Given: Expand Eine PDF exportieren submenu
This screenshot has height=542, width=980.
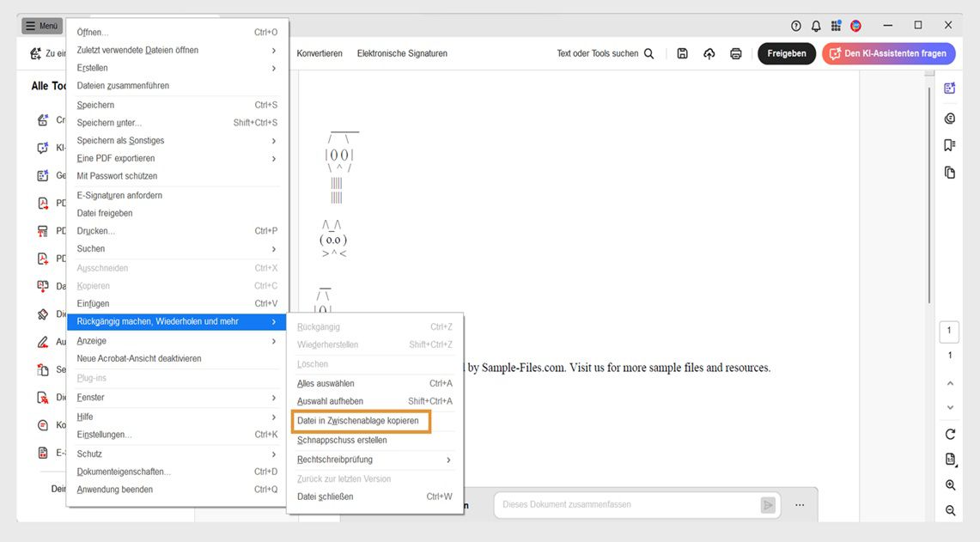Looking at the screenshot, I should [177, 158].
